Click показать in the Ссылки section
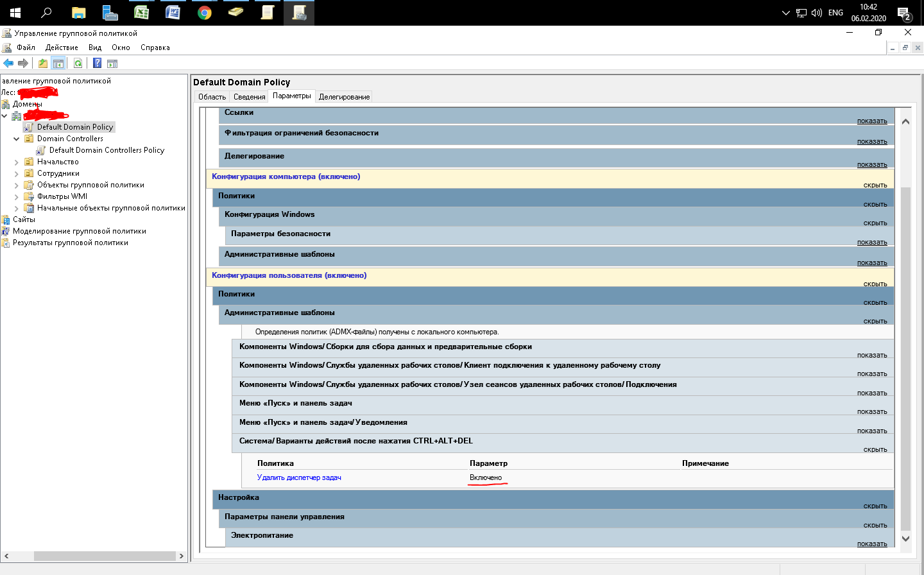 tap(872, 121)
